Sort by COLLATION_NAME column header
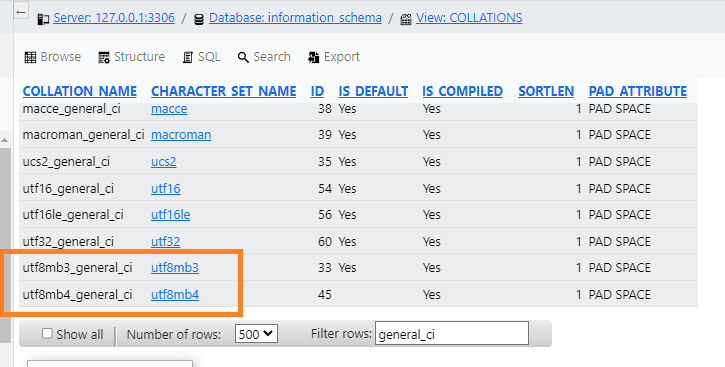The width and height of the screenshot is (725, 367). point(80,92)
